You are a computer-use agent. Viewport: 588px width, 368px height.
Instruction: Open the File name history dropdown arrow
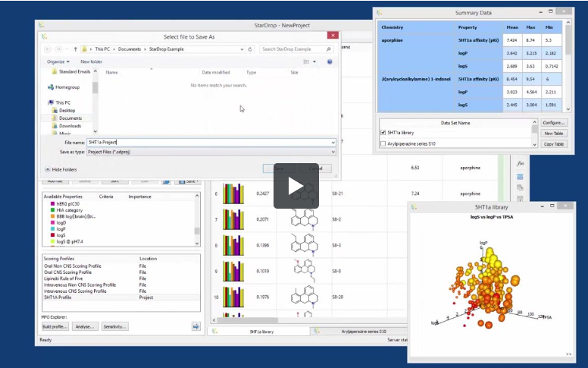333,142
